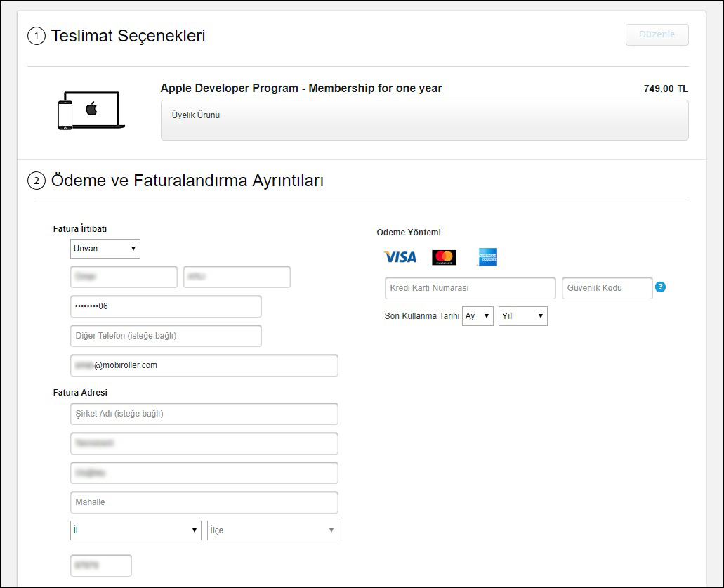The image size is (724, 588).
Task: Focus the Güvenlik Kodu field
Action: point(607,288)
